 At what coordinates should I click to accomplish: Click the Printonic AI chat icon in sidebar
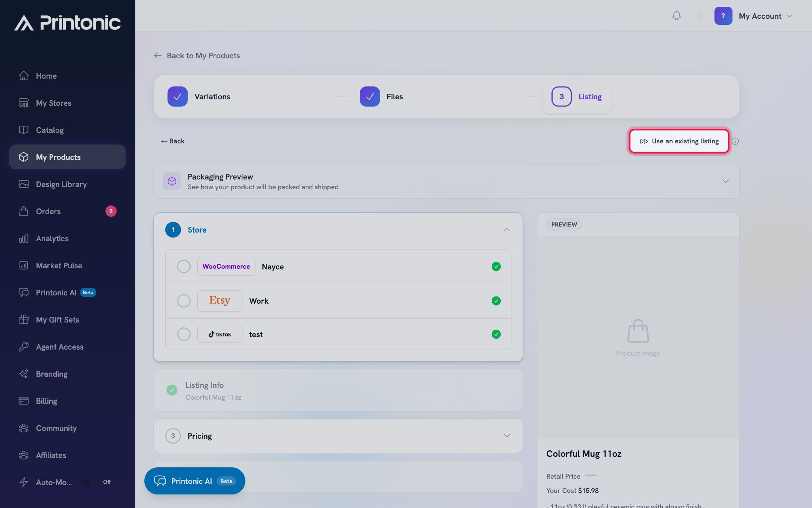24,292
